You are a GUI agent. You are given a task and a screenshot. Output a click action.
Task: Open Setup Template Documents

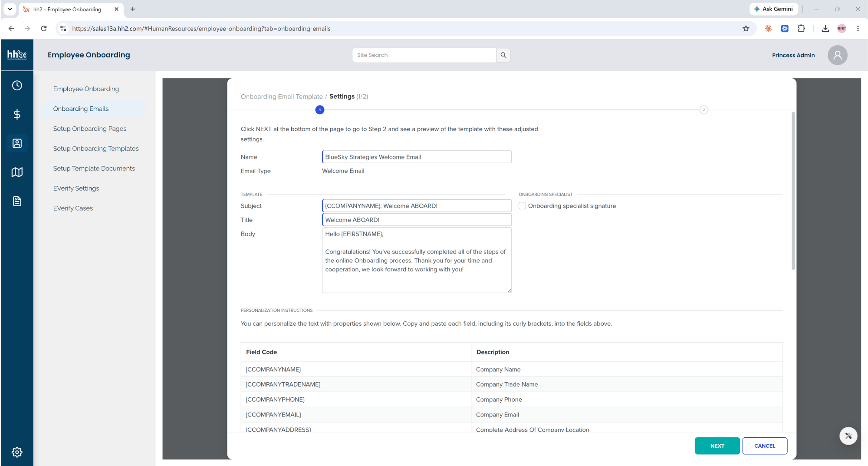[94, 169]
